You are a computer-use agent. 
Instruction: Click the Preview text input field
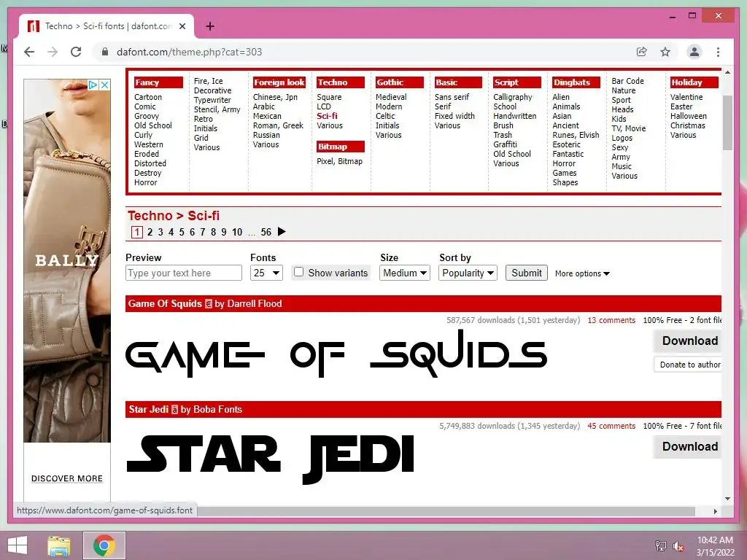click(x=183, y=273)
